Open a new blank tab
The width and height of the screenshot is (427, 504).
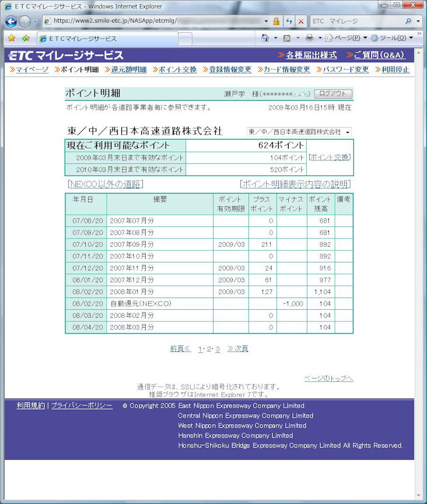185,39
